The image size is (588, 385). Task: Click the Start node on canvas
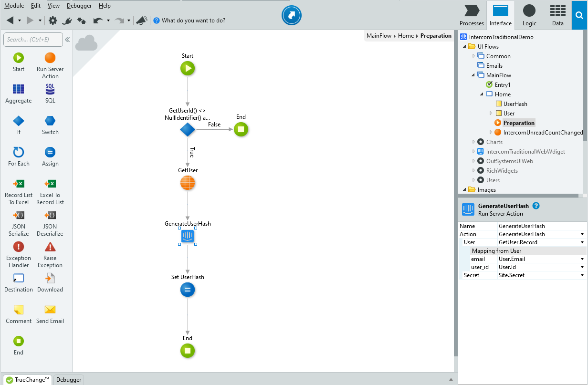point(188,69)
